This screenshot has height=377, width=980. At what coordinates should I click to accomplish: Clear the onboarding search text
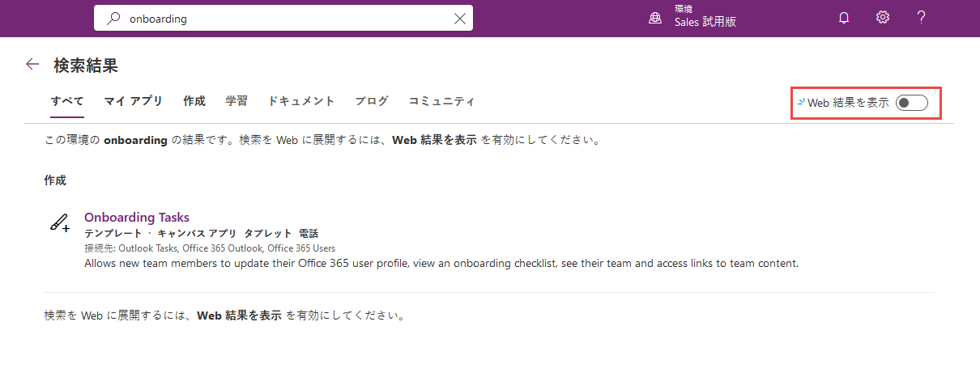tap(460, 19)
